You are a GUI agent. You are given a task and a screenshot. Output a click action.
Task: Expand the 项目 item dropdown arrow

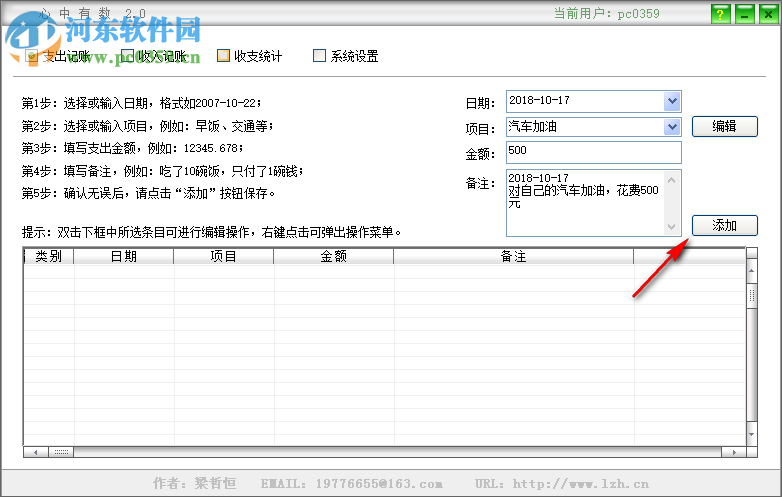[x=672, y=127]
